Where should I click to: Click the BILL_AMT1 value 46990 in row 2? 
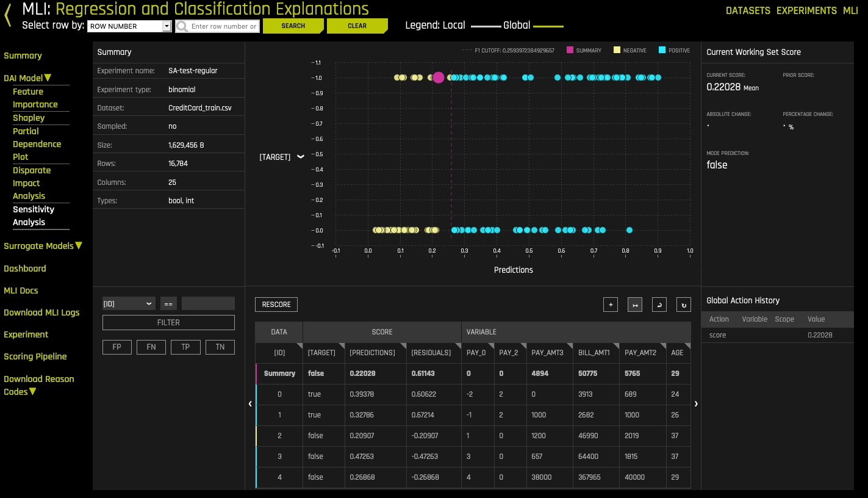588,436
